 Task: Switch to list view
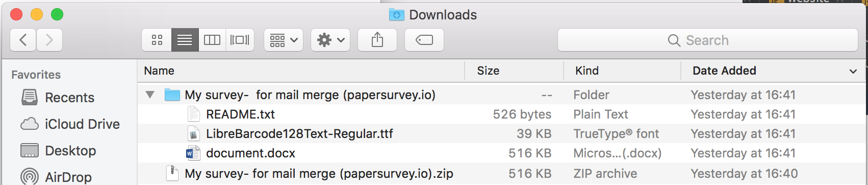[185, 40]
